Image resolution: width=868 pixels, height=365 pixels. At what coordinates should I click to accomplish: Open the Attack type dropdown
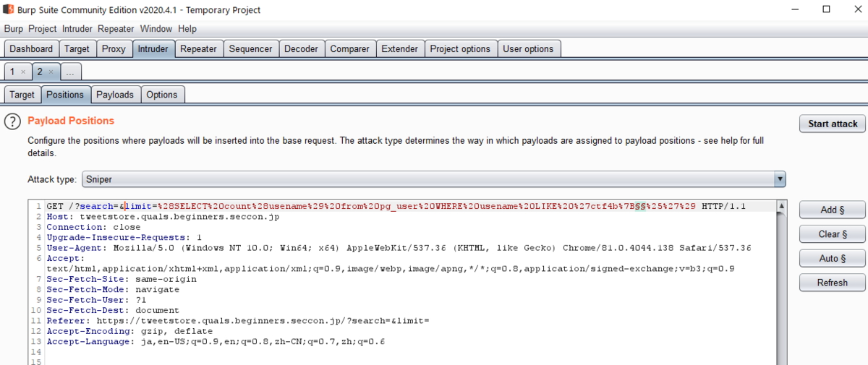(x=434, y=179)
